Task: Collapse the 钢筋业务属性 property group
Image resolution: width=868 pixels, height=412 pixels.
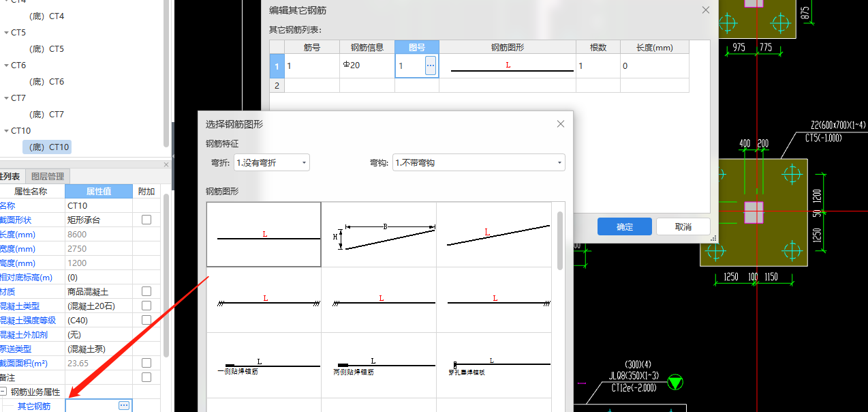Action: pyautogui.click(x=3, y=392)
